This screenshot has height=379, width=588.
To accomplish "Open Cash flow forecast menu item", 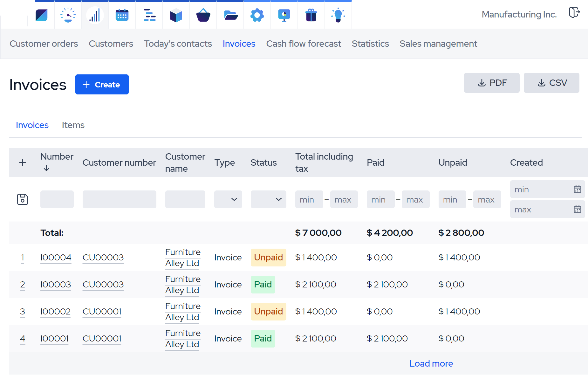I will pos(303,44).
